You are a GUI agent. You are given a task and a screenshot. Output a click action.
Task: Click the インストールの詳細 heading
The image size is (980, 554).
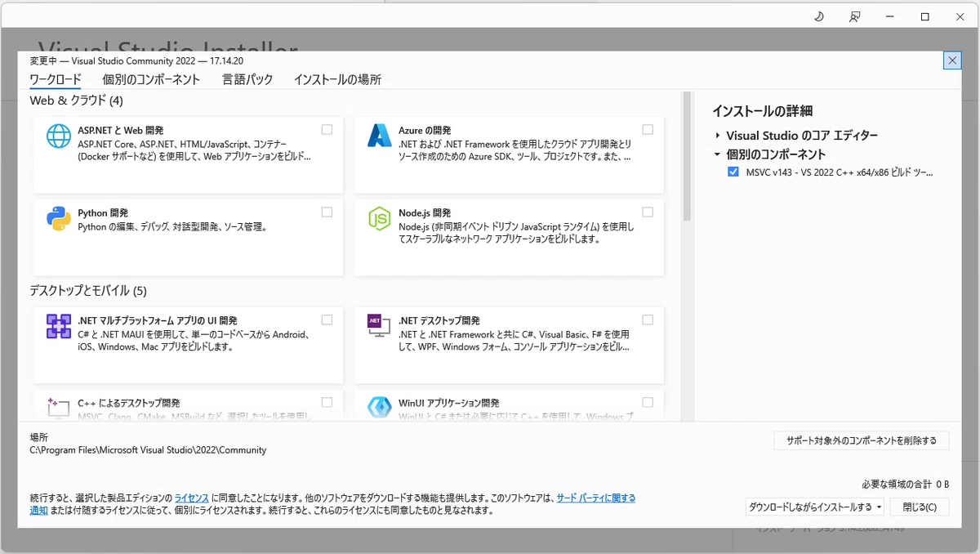pos(762,111)
